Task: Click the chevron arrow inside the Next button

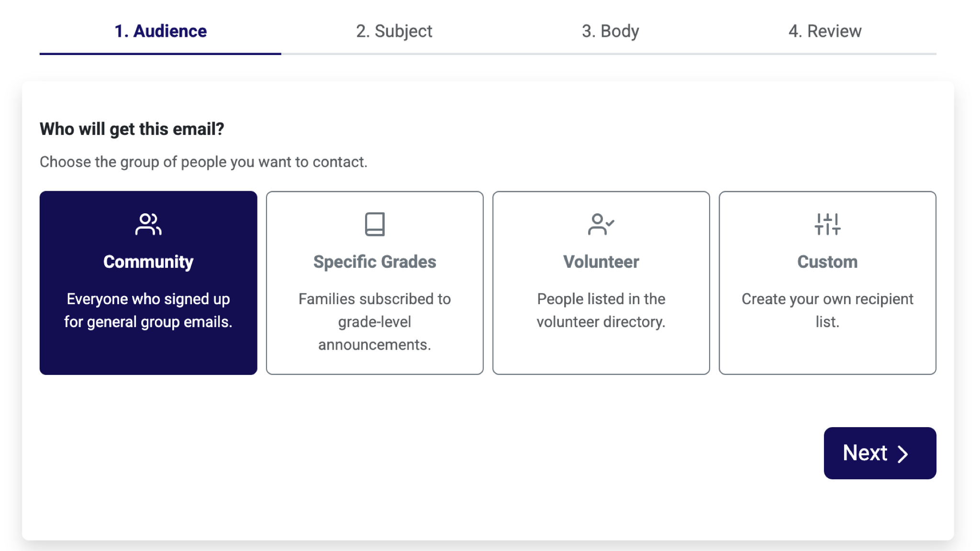Action: point(903,453)
